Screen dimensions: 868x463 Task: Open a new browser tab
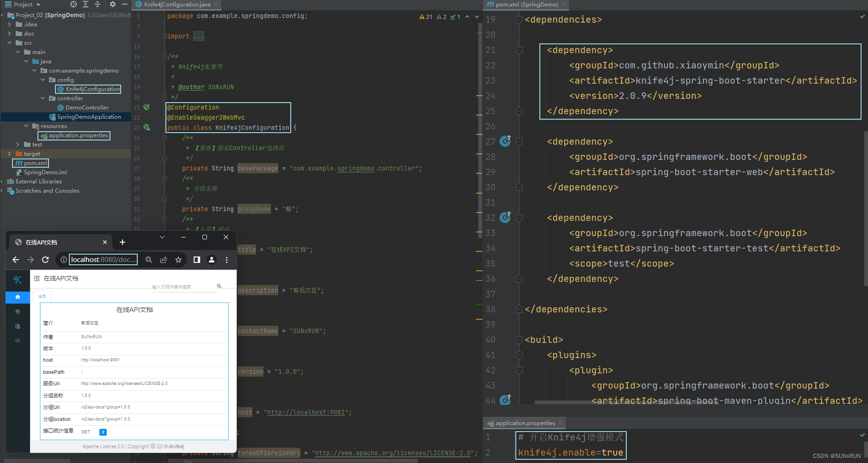coord(122,242)
